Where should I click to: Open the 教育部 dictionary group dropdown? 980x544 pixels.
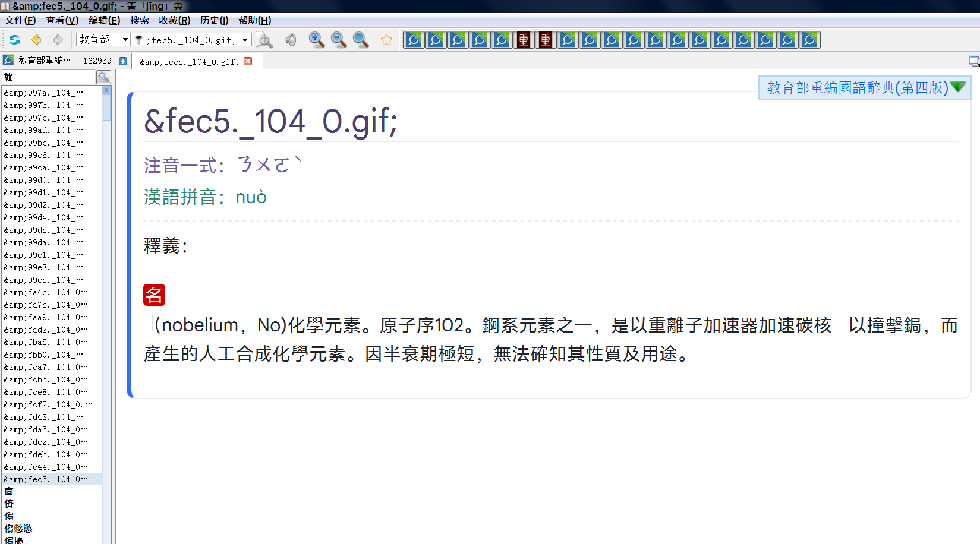(125, 40)
